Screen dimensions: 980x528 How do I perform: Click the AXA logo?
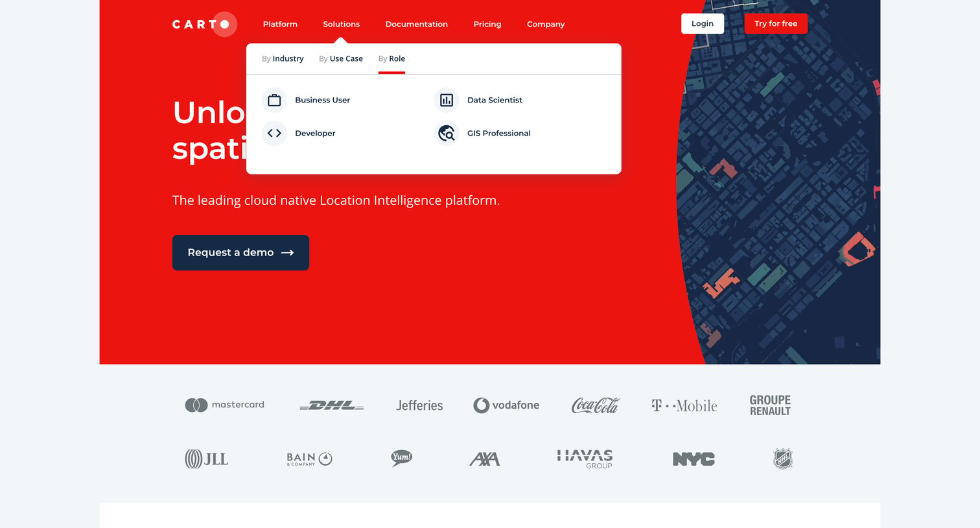[485, 459]
